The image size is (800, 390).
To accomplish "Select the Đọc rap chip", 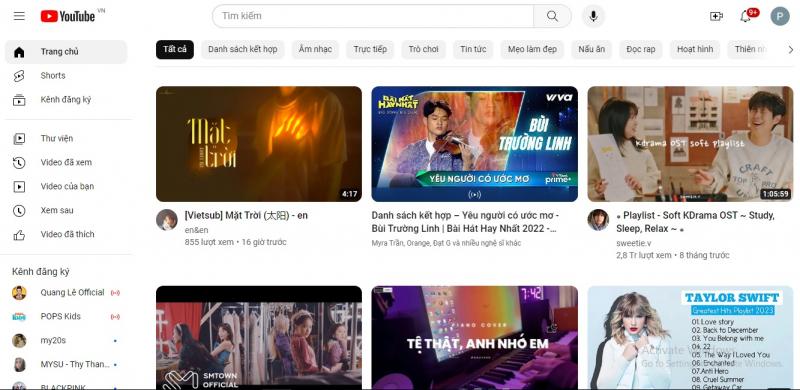I will pos(641,50).
